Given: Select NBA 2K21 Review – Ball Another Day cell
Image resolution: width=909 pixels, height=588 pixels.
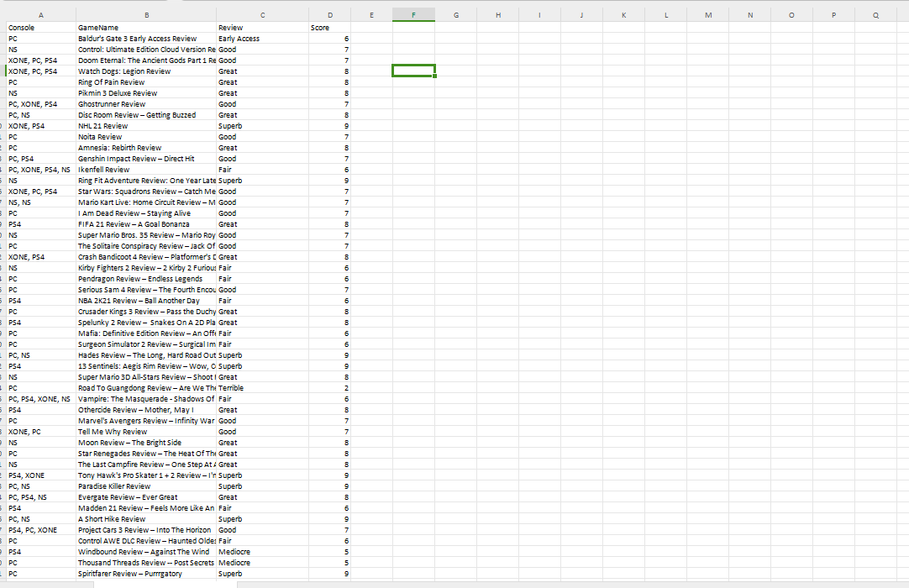Looking at the screenshot, I should coord(146,301).
